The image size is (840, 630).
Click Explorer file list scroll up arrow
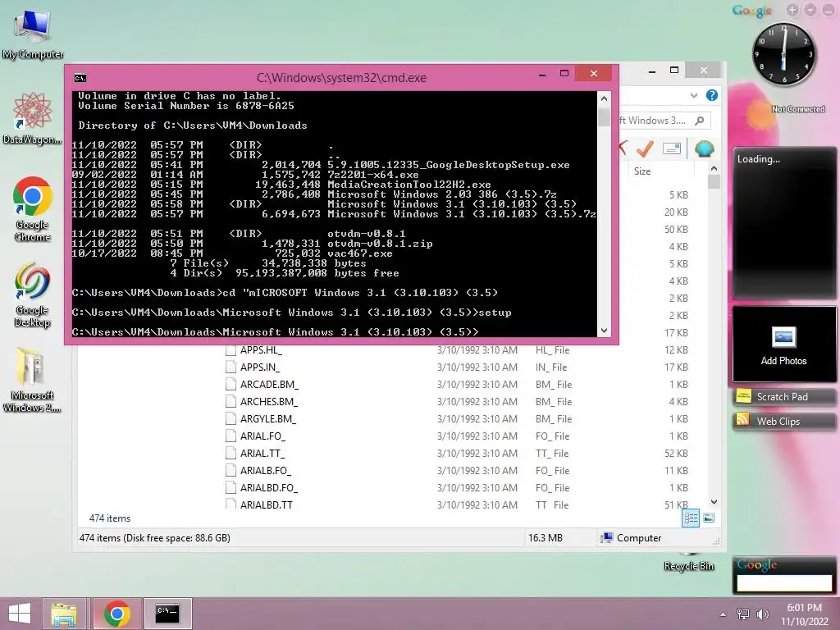tap(714, 168)
